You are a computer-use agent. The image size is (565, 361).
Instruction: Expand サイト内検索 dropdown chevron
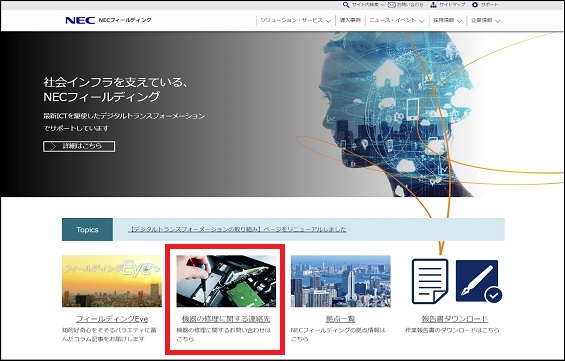click(x=382, y=5)
